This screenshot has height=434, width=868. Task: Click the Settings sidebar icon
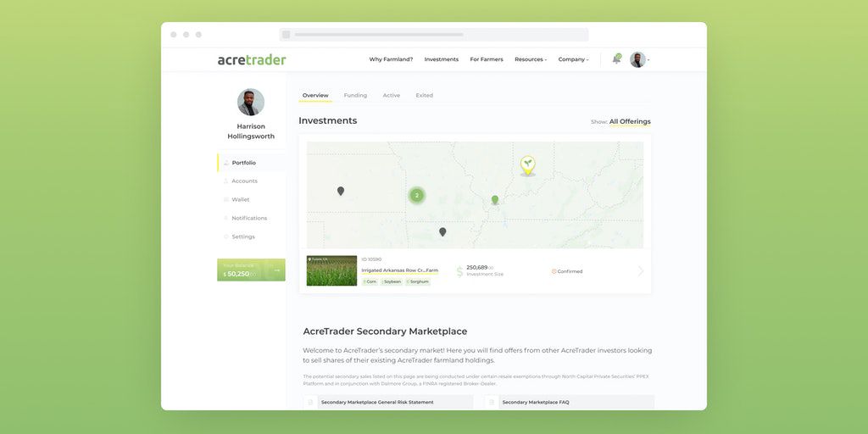[225, 236]
